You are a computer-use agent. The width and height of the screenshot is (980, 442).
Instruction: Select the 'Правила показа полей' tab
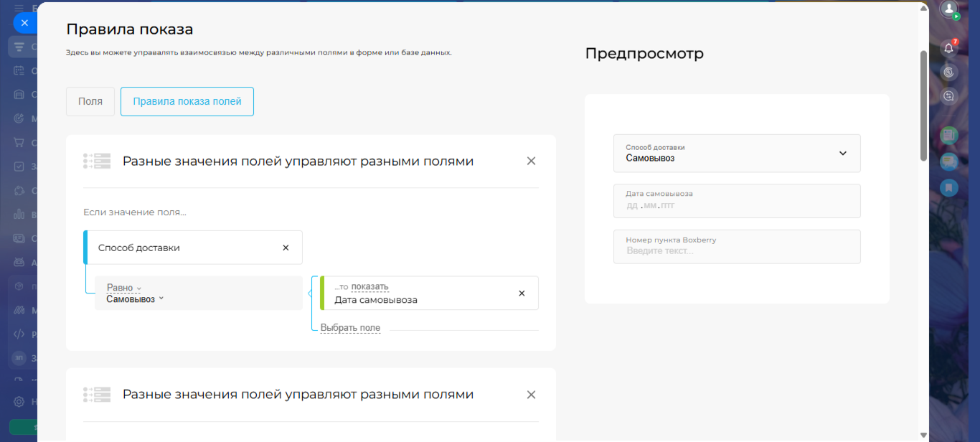[x=187, y=102]
